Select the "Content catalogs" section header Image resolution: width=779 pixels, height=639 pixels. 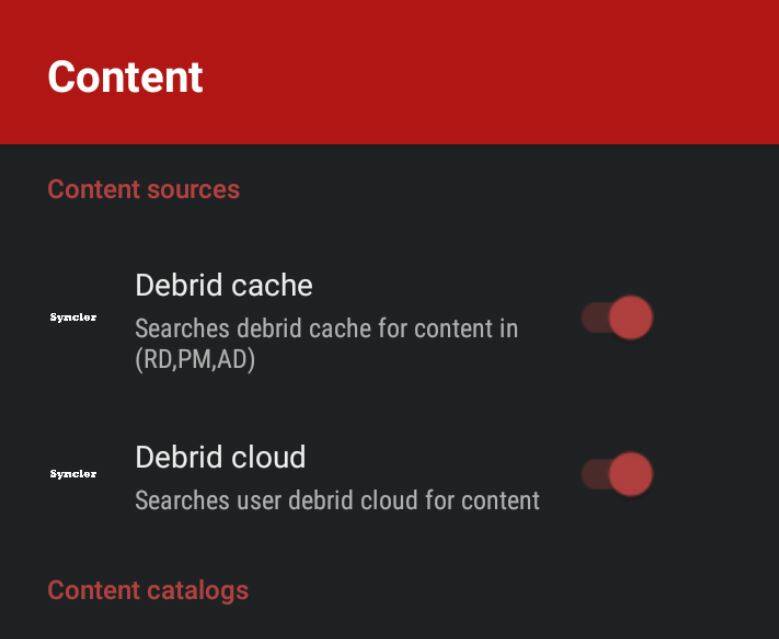pyautogui.click(x=147, y=590)
